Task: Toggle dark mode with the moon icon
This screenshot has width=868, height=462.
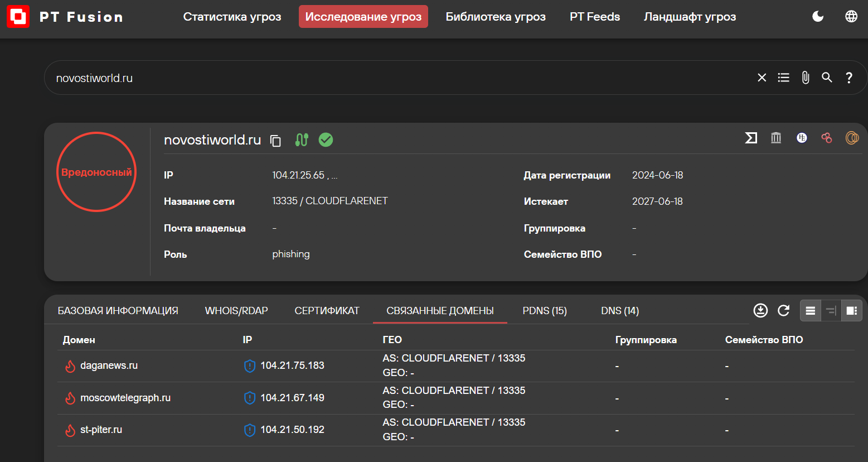Action: [x=818, y=17]
